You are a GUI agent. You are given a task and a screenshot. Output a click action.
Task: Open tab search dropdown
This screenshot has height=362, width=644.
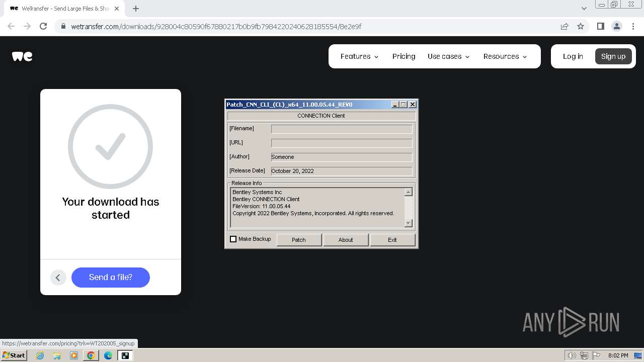(x=584, y=8)
